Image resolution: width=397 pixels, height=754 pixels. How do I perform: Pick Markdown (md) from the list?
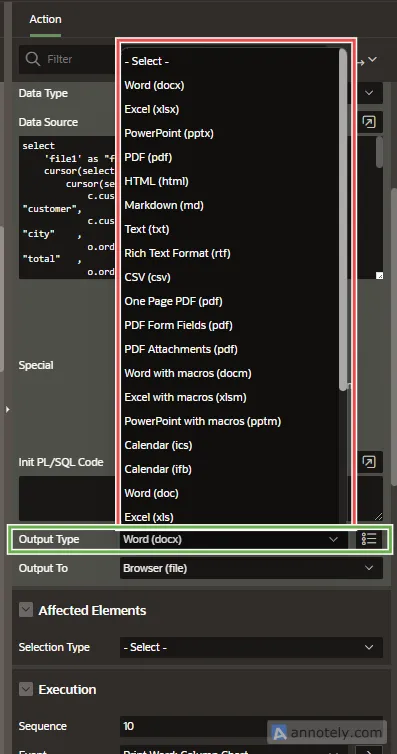pyautogui.click(x=164, y=205)
